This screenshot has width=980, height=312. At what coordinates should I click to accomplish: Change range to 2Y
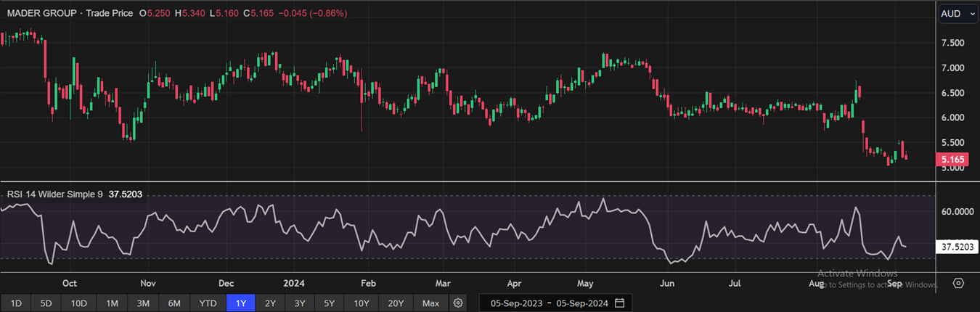coord(270,303)
